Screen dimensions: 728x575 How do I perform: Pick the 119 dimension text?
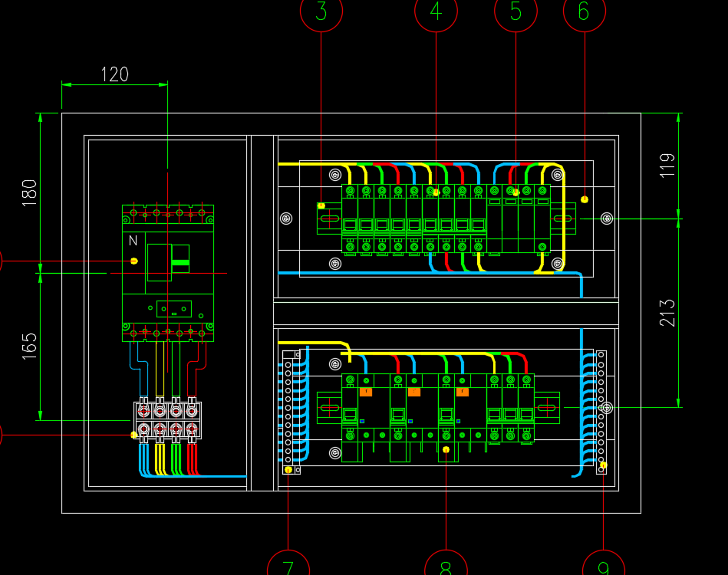(x=667, y=166)
